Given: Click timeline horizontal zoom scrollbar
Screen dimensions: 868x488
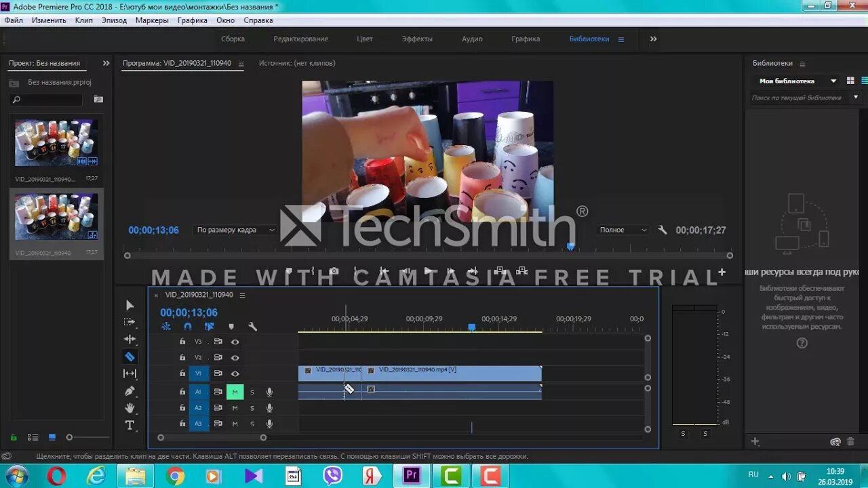Looking at the screenshot, I should click(212, 437).
